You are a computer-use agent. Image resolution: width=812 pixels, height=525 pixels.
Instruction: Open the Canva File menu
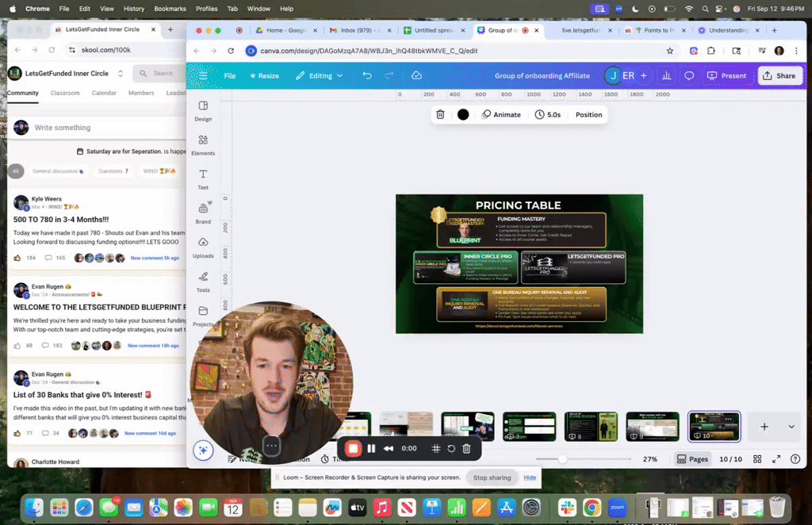point(229,75)
